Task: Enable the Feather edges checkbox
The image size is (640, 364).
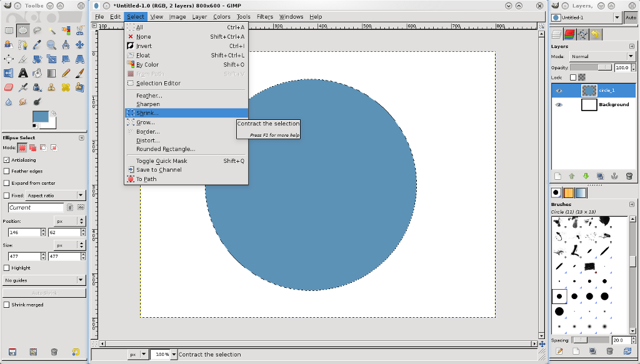Action: pyautogui.click(x=6, y=171)
